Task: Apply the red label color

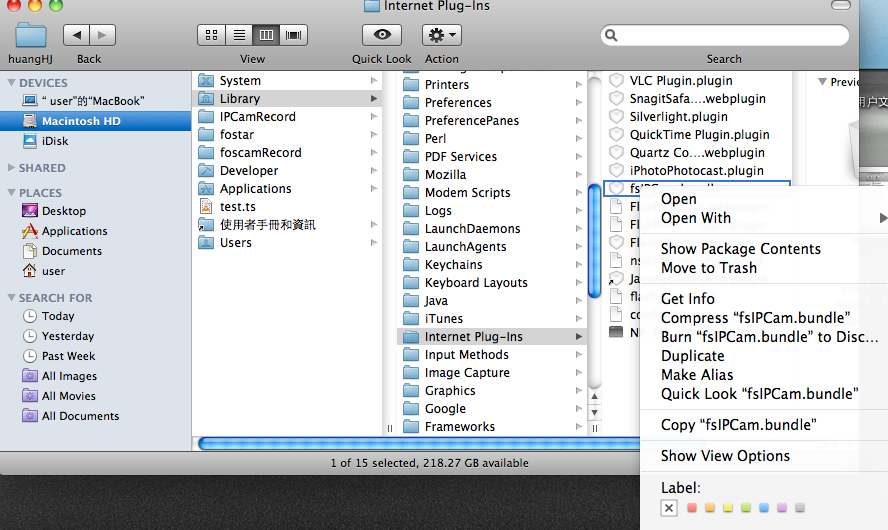Action: tap(692, 508)
